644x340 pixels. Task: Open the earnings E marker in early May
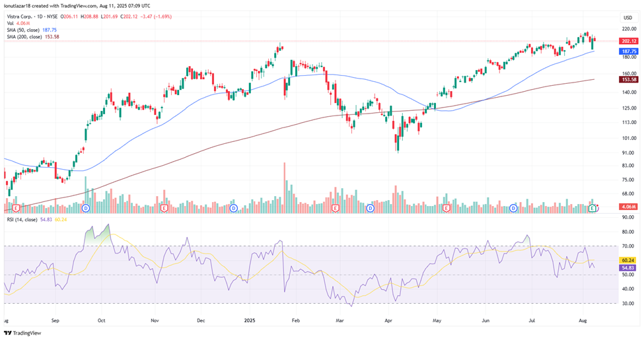pyautogui.click(x=447, y=208)
